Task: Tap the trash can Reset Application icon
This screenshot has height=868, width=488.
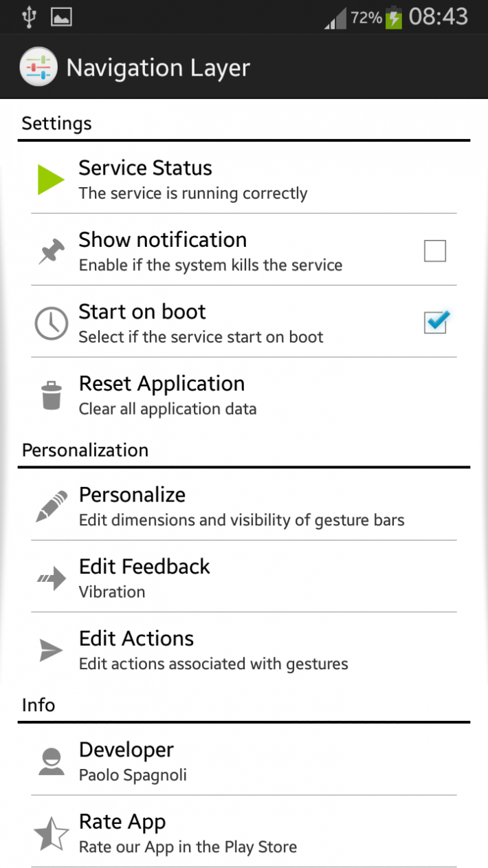Action: pos(51,396)
